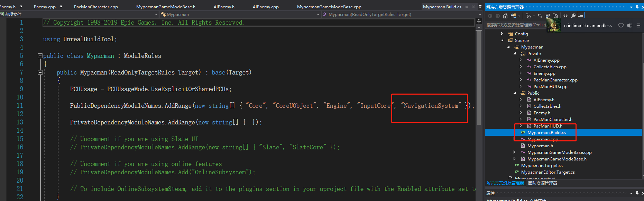
Task: Switch to 解决方案资源管理器 bottom tab
Action: [x=505, y=183]
